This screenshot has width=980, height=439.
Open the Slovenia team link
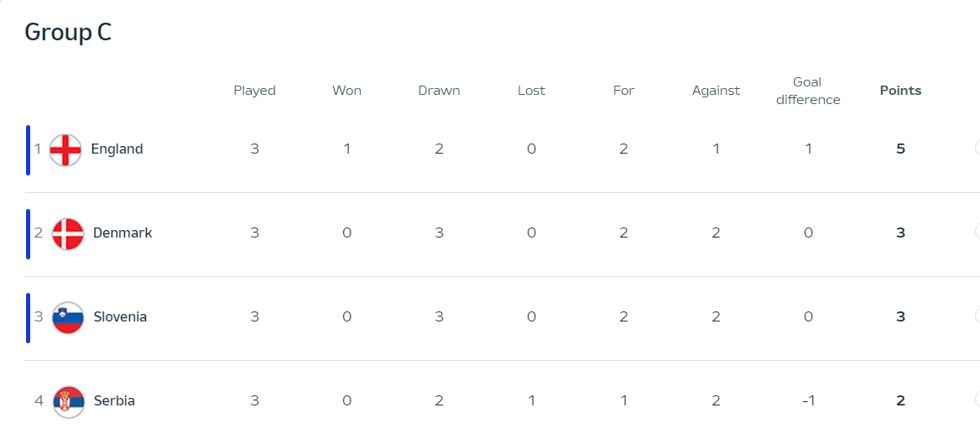point(120,316)
